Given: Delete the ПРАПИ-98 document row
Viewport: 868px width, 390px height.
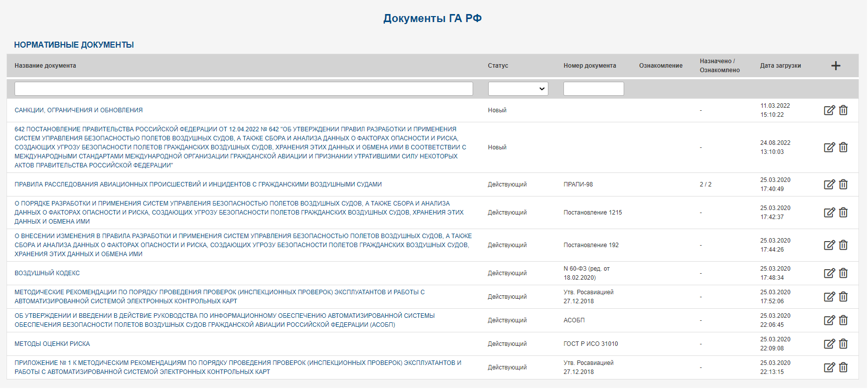Looking at the screenshot, I should (x=843, y=184).
